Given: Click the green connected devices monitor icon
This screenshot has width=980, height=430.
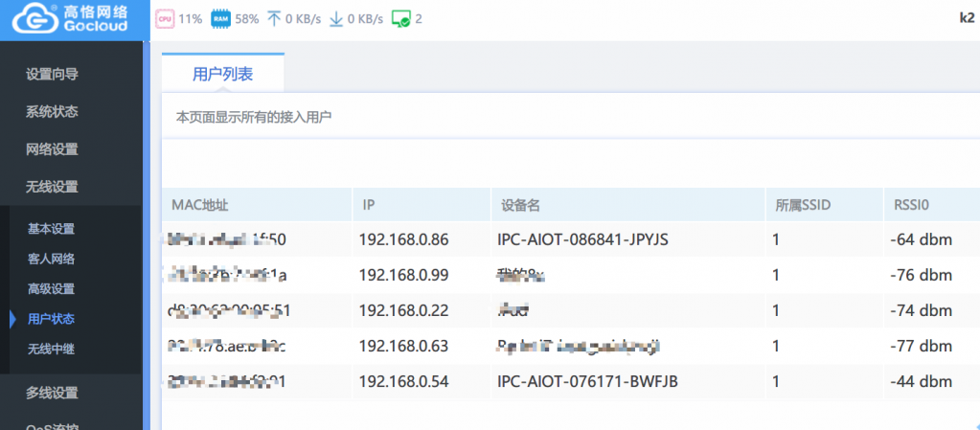Looking at the screenshot, I should point(402,18).
